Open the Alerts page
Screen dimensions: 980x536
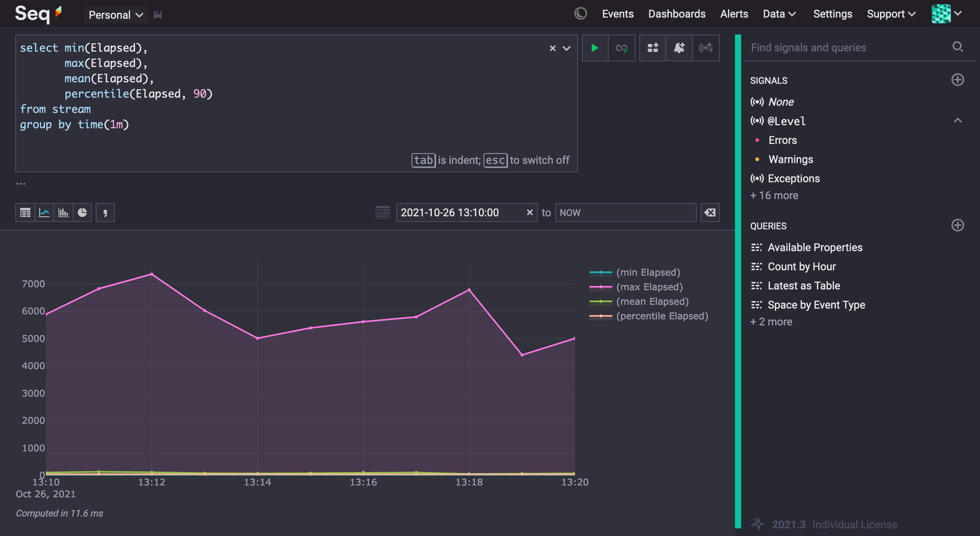click(x=734, y=14)
